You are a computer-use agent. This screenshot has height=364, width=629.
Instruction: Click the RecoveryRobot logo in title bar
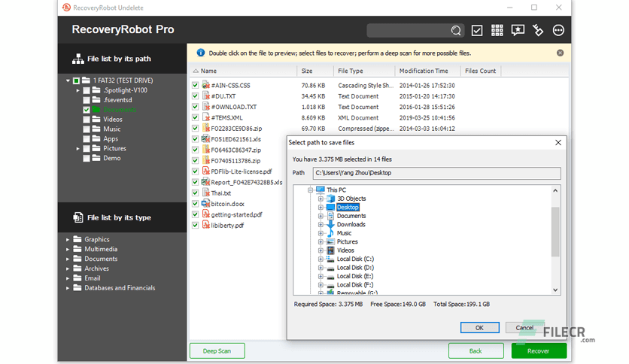point(67,8)
